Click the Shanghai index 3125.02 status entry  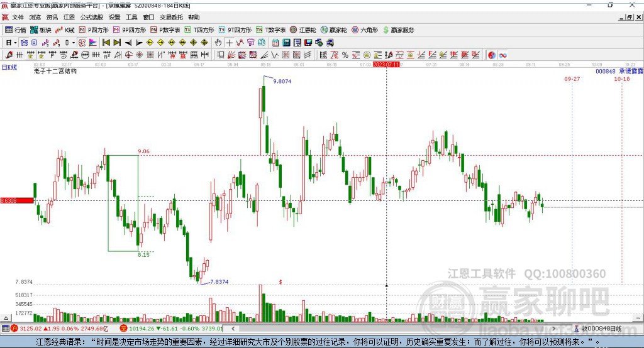(60, 329)
